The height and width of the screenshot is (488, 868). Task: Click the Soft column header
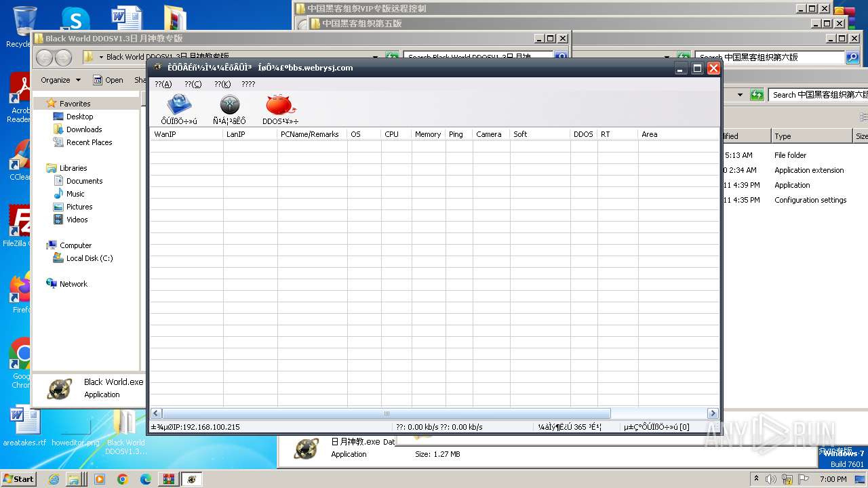coord(540,134)
